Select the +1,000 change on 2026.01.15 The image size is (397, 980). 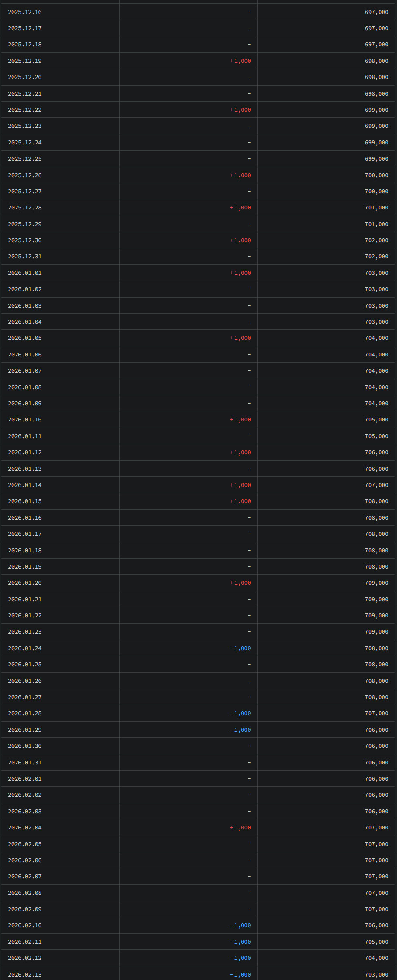pos(240,501)
